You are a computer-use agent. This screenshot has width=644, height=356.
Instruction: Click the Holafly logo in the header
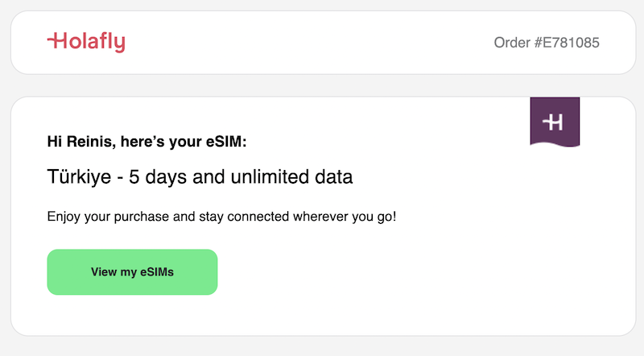86,42
